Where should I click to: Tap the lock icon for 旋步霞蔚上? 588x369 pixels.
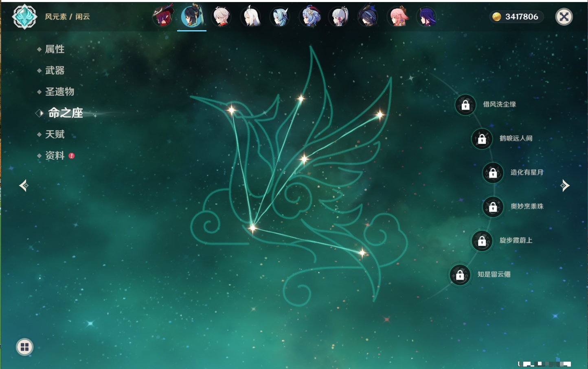[482, 241]
